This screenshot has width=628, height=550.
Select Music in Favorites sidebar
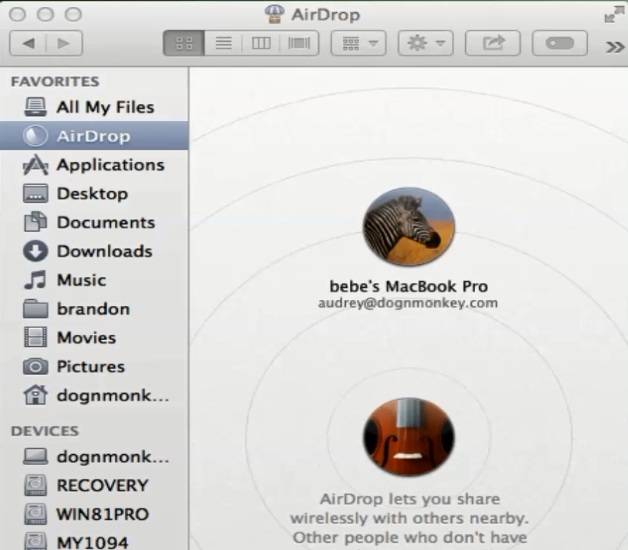pos(80,280)
